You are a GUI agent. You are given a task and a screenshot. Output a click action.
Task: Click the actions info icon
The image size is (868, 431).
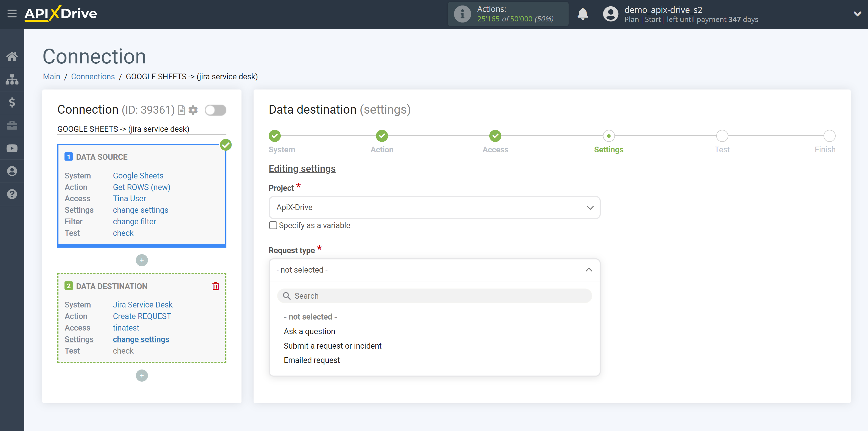coord(462,14)
